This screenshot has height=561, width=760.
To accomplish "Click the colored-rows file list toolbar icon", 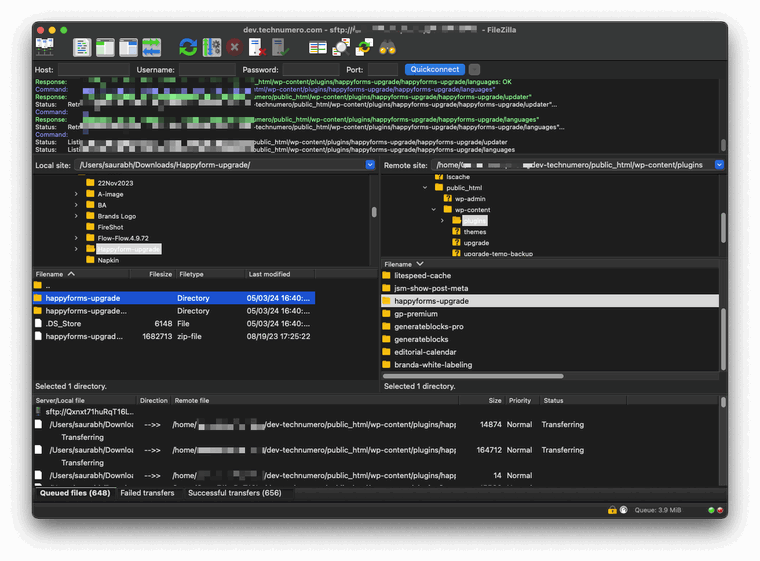I will [317, 48].
